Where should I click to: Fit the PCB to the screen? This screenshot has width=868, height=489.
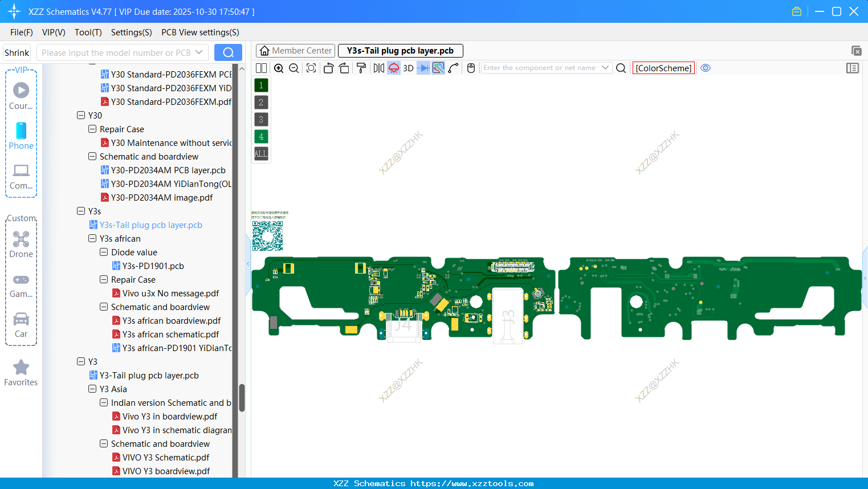(x=311, y=68)
